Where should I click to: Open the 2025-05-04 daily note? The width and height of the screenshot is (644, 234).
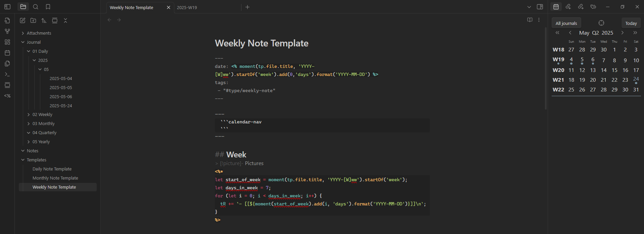pos(61,78)
